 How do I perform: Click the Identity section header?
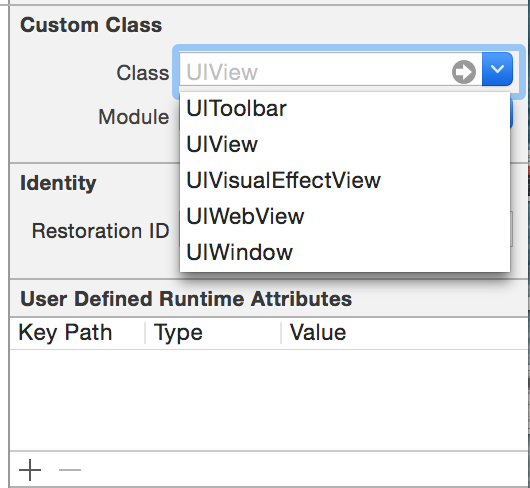[x=58, y=183]
